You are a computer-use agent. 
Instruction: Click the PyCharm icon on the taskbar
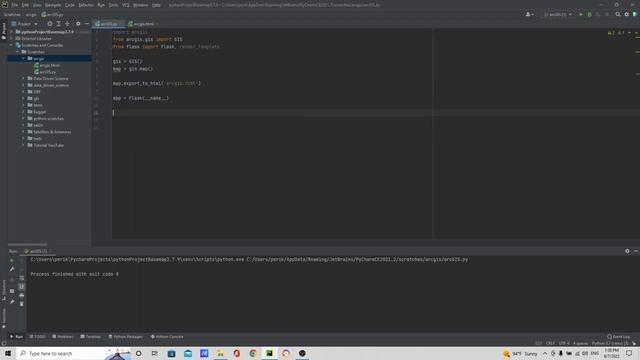[x=269, y=353]
